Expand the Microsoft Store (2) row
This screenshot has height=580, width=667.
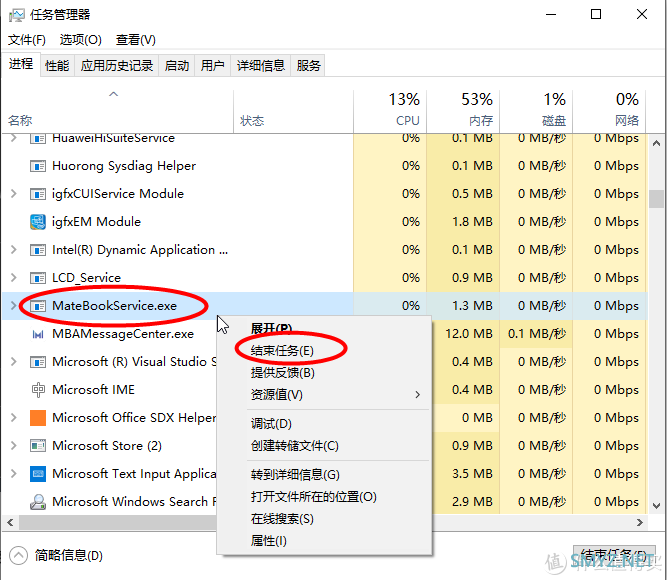coord(14,446)
